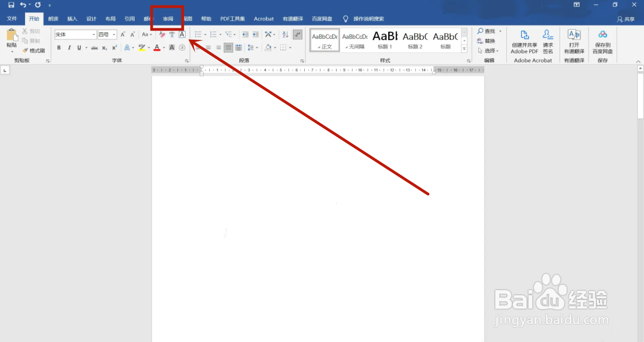
Task: Apply red font color
Action: click(x=157, y=47)
